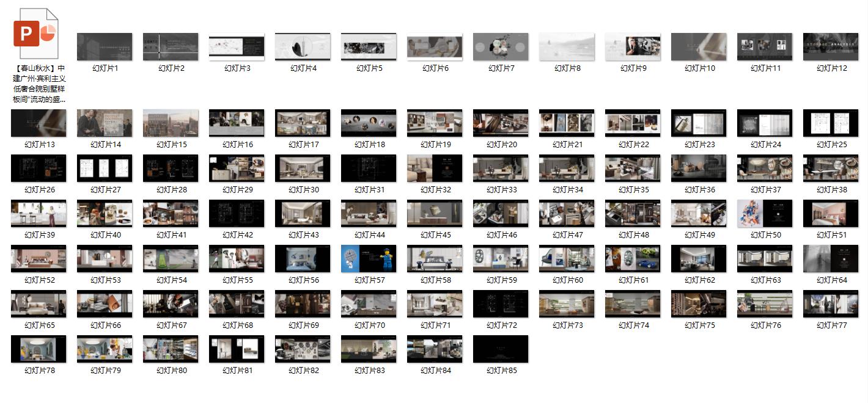Choose the 幻灯片78 thumbnail
Screen dimensions: 868x403
(39, 349)
